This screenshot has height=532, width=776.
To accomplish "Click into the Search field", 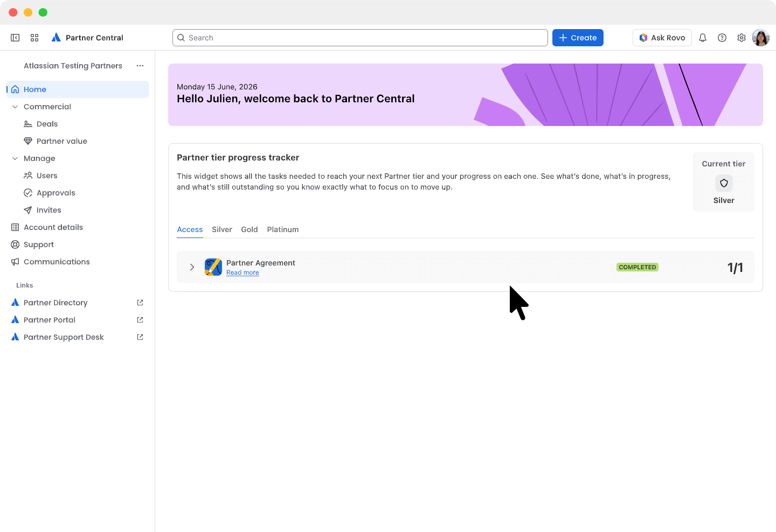I will coord(360,38).
